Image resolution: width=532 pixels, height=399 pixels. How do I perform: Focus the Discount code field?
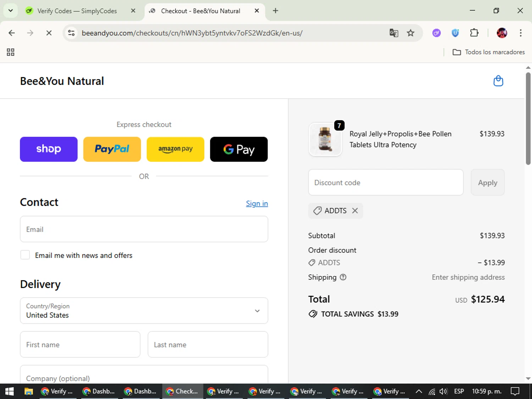coord(386,182)
